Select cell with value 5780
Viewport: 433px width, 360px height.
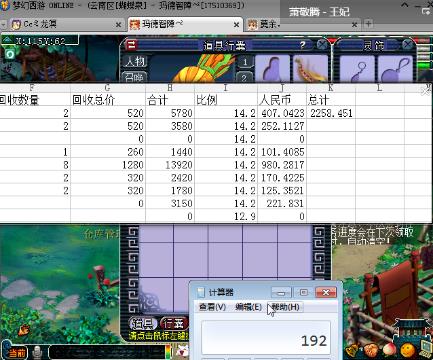tap(170, 113)
